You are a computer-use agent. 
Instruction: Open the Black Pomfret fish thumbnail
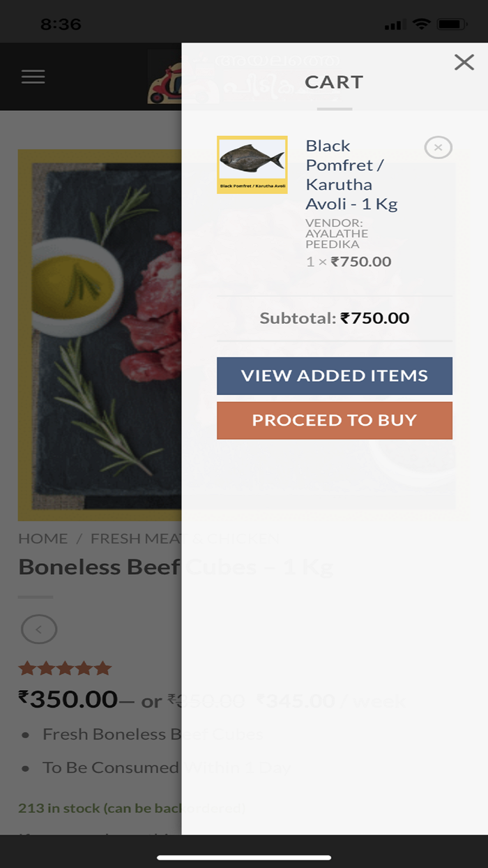252,165
